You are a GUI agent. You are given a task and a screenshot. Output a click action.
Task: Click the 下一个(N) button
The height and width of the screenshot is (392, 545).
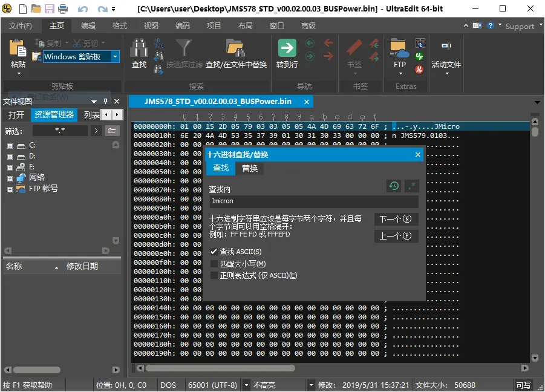[396, 219]
